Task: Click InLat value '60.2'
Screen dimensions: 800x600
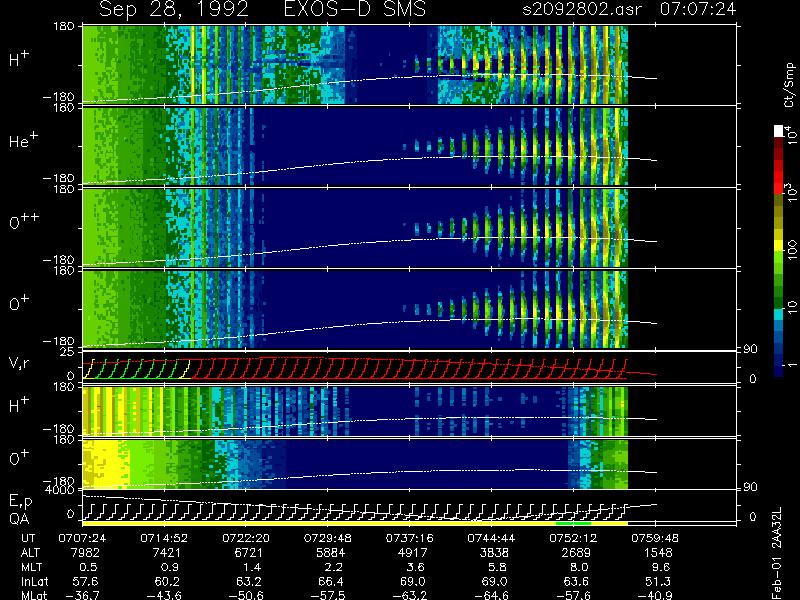Action: point(166,581)
